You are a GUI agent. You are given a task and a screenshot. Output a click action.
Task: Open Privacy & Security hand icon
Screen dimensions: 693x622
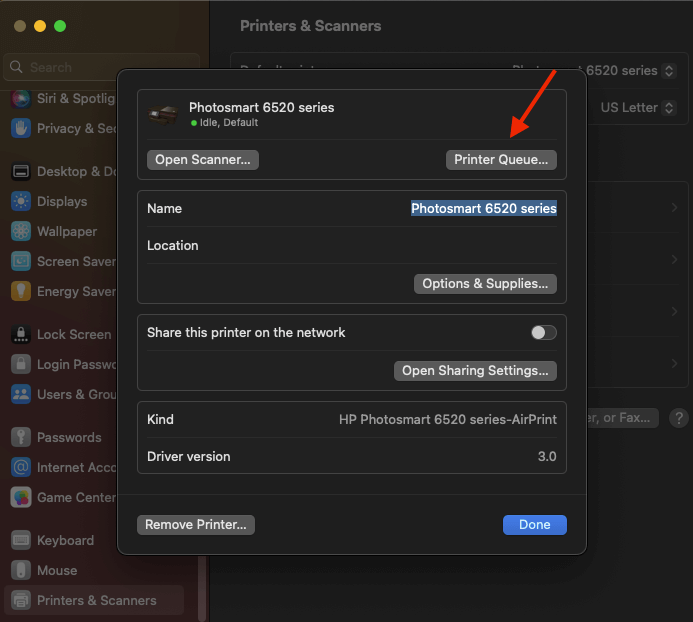(21, 128)
